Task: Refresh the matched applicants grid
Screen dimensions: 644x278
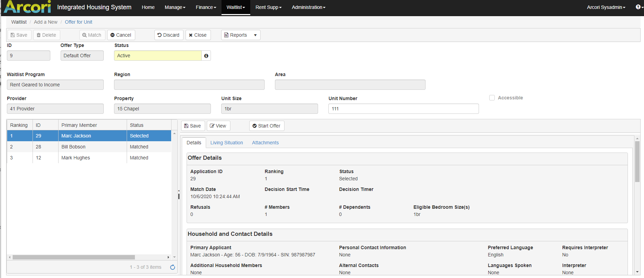Action: pos(173,267)
